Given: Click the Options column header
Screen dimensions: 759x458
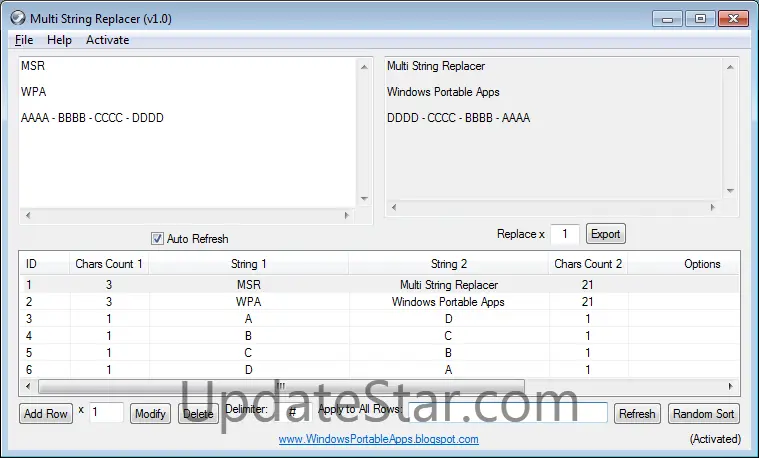Looking at the screenshot, I should (683, 264).
